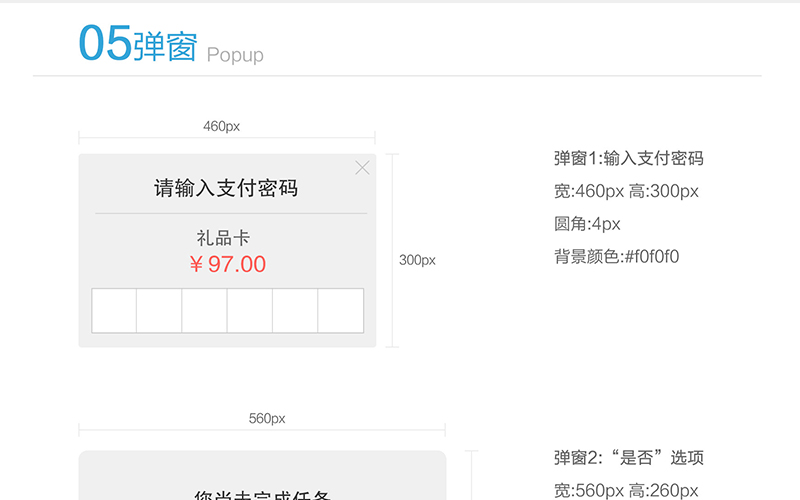800x500 pixels.
Task: Select the sixth (last) password digit box
Action: pos(340,310)
